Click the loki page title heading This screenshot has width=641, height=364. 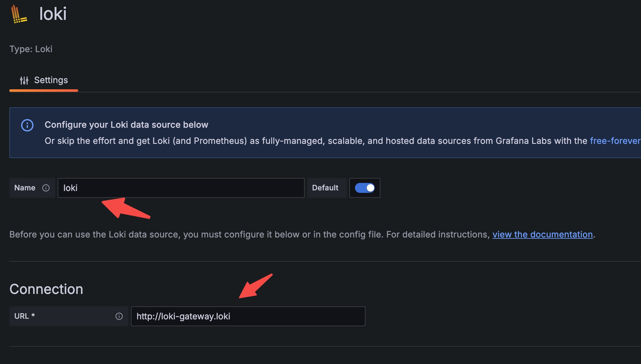53,13
